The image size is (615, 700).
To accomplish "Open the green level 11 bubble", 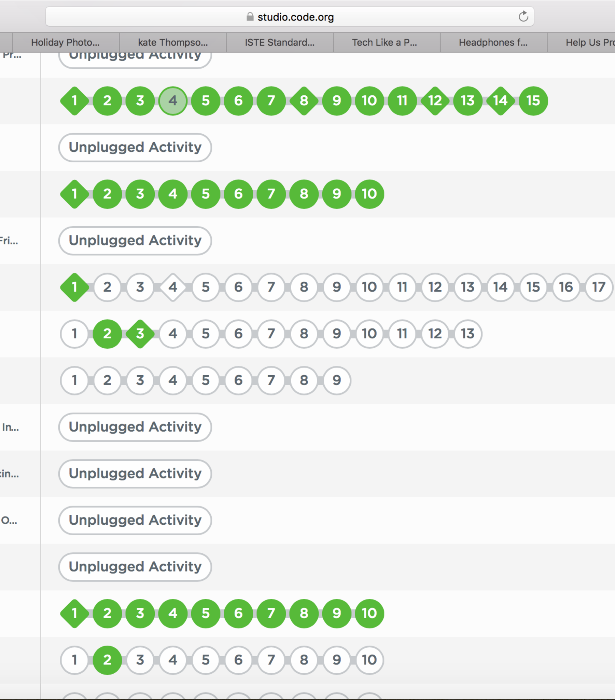I will (402, 101).
